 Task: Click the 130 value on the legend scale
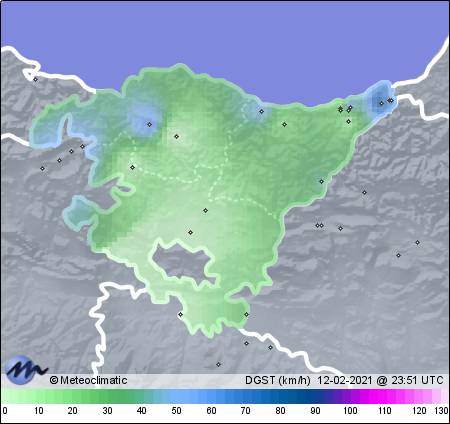pyautogui.click(x=441, y=410)
